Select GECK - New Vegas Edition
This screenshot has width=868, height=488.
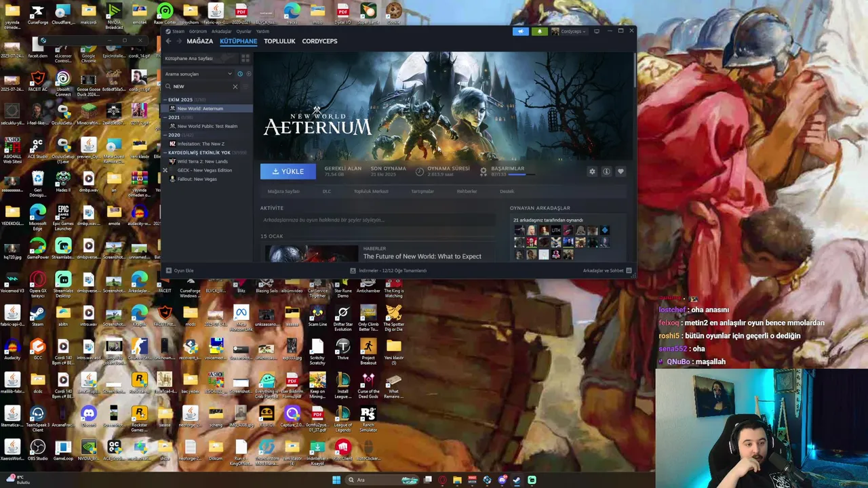(x=207, y=170)
